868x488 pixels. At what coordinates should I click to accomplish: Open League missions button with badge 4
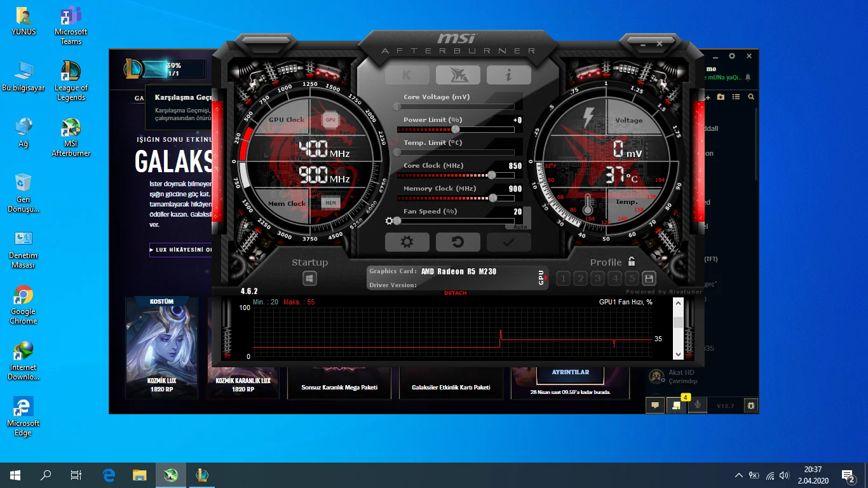[x=676, y=405]
